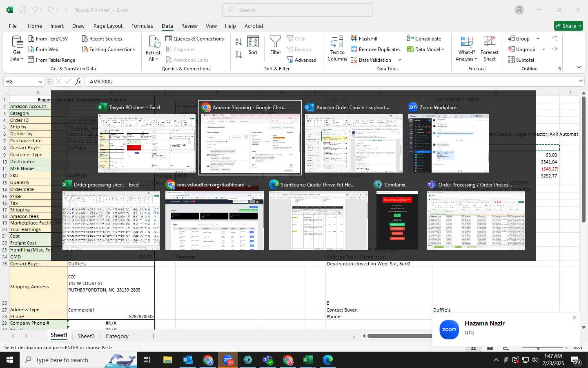Click the Share button
The width and height of the screenshot is (588, 368).
(x=568, y=26)
